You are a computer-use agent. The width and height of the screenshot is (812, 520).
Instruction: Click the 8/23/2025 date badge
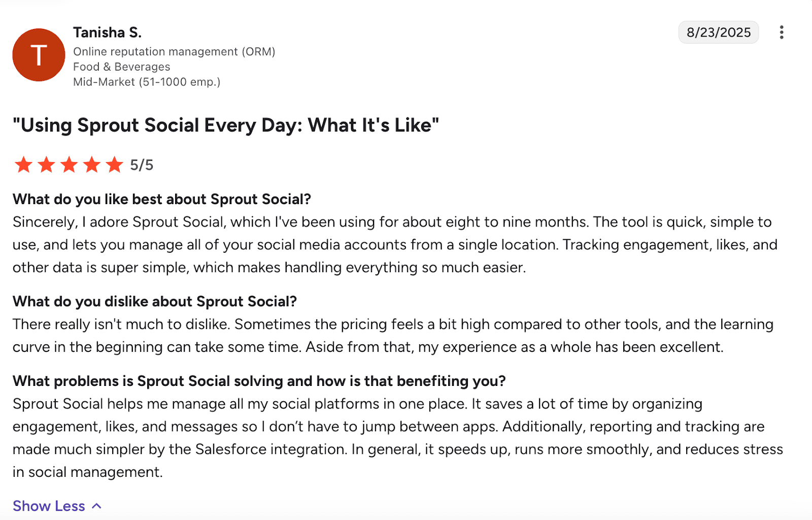[718, 32]
